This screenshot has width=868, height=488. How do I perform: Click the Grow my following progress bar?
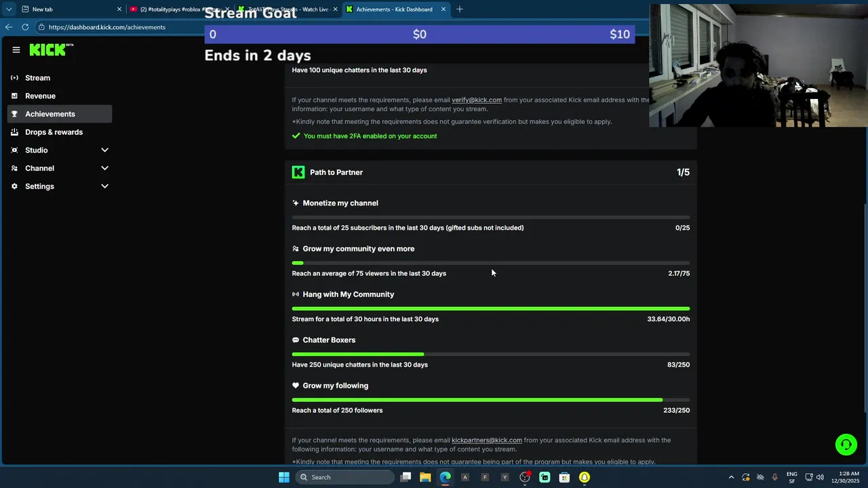[491, 400]
